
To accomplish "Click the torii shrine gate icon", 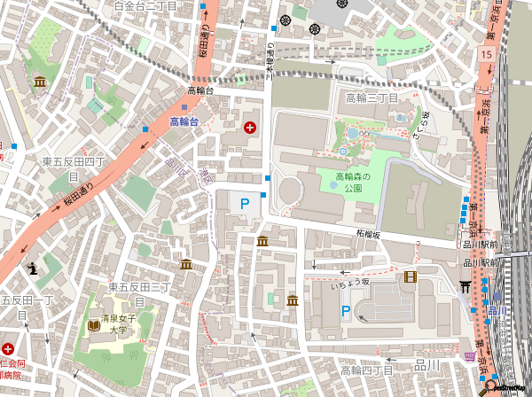I will pyautogui.click(x=466, y=286).
